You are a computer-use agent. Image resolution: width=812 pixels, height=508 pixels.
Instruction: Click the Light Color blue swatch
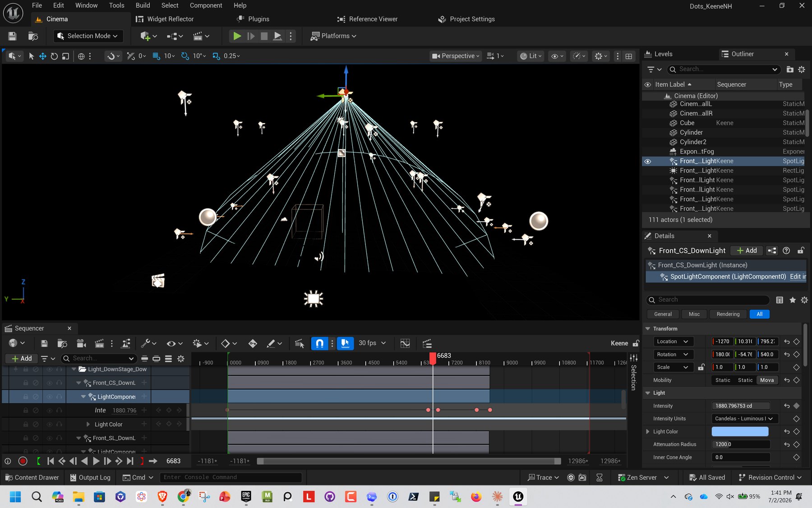point(740,432)
